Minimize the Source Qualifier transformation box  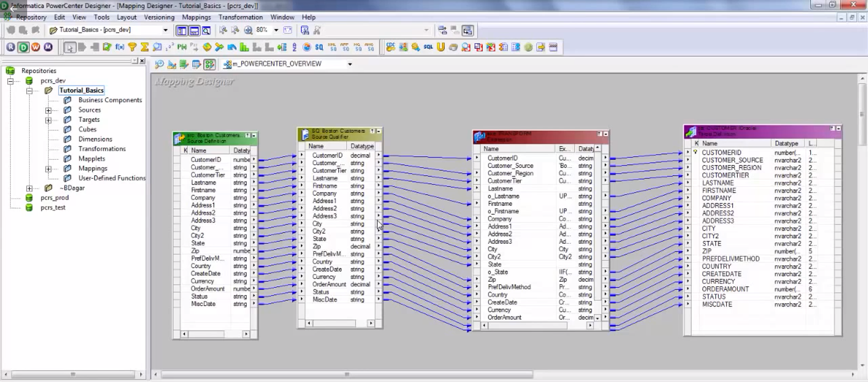pos(379,131)
